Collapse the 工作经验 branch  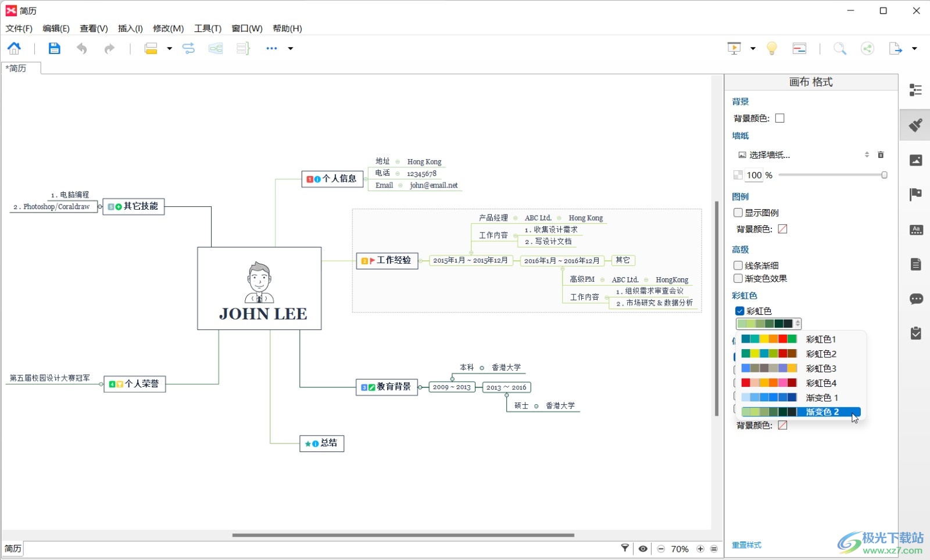421,261
